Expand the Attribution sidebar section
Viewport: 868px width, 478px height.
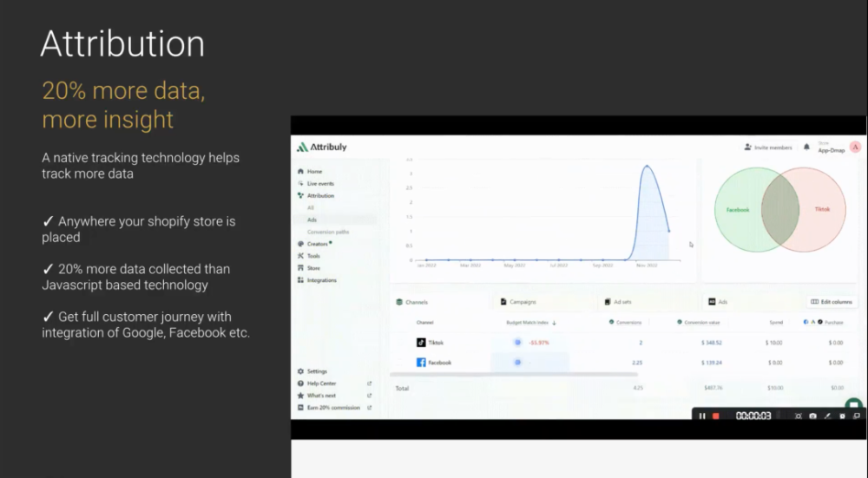[320, 195]
